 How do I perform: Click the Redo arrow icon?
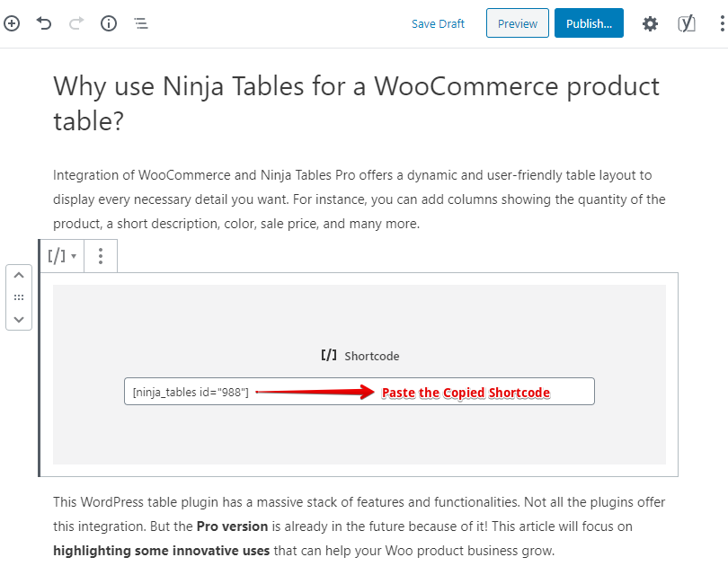point(76,23)
